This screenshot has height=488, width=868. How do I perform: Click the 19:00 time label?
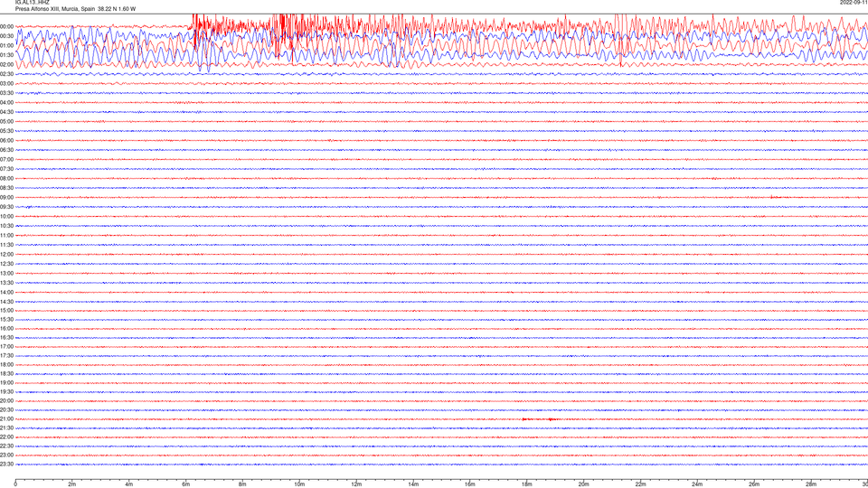(6, 383)
